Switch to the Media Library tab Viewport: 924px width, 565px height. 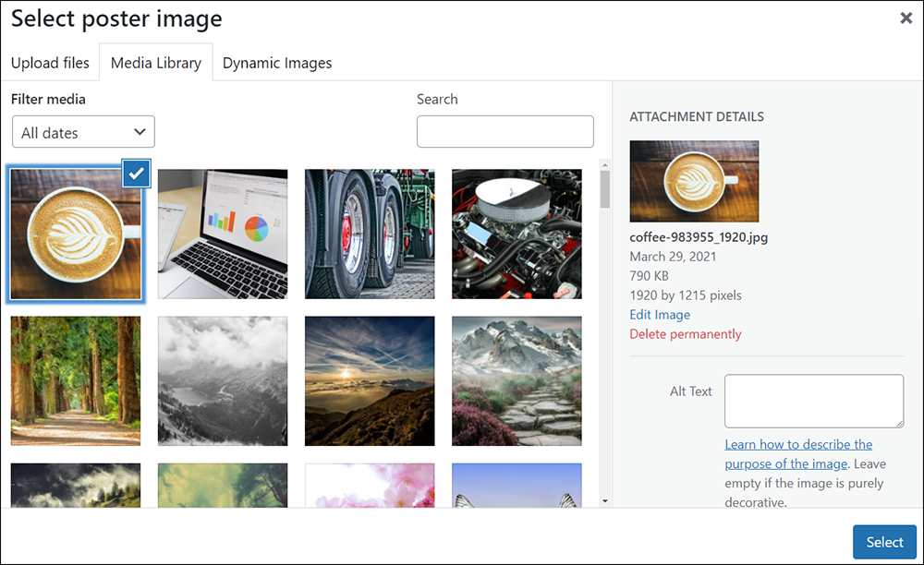coord(156,63)
